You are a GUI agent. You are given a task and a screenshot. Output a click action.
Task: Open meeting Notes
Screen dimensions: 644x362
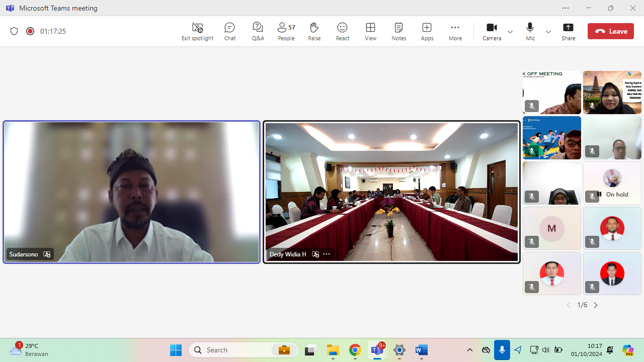coord(398,31)
